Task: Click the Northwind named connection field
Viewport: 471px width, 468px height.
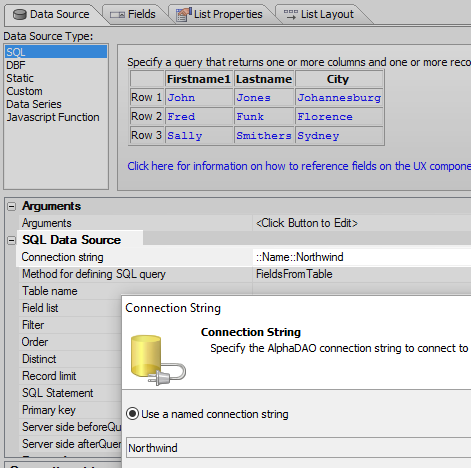Action: coord(299,448)
